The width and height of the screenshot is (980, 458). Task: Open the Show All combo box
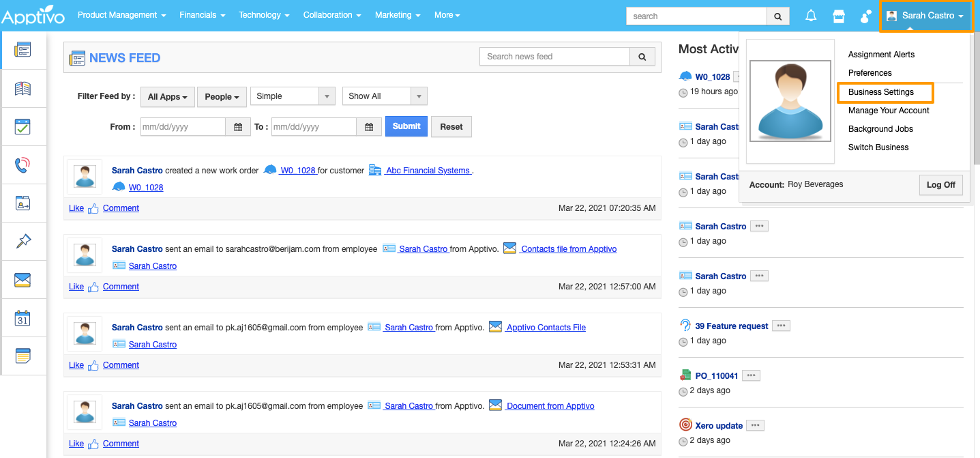click(x=384, y=96)
